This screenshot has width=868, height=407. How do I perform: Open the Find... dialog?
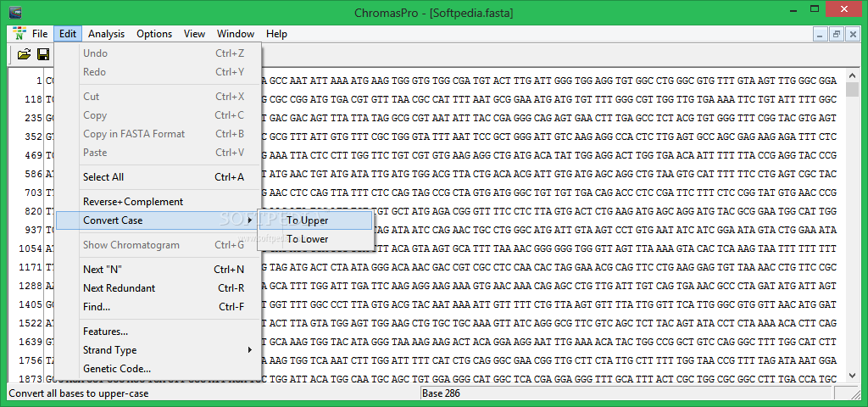158,307
